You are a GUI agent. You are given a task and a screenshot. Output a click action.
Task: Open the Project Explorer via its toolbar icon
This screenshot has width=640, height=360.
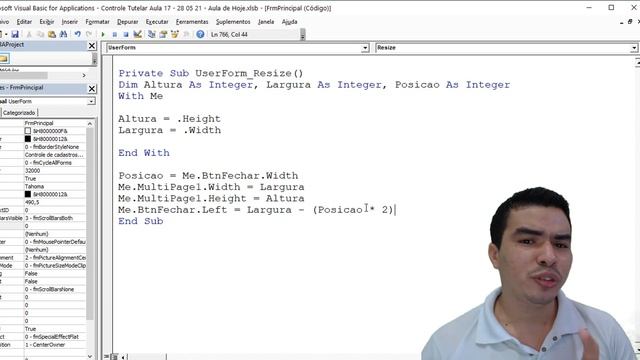point(151,34)
